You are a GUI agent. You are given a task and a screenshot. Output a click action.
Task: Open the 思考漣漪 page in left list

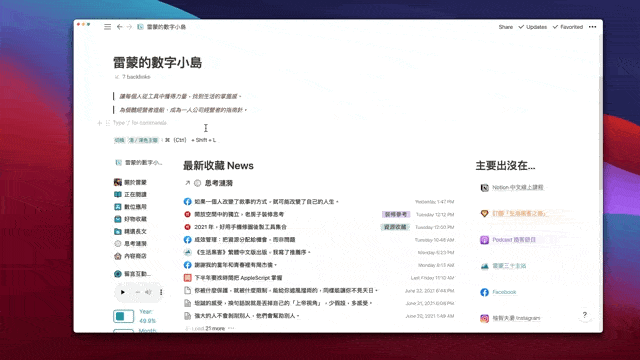pos(131,243)
